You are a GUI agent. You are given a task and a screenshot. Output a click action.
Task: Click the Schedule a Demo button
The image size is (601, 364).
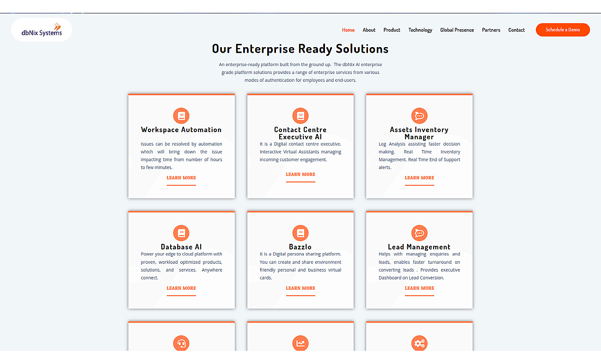563,30
